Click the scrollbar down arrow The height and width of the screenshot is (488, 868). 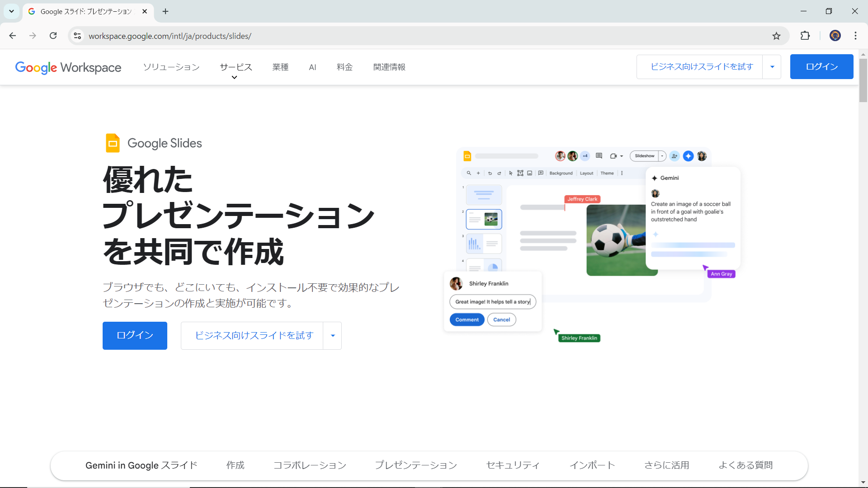point(863,483)
